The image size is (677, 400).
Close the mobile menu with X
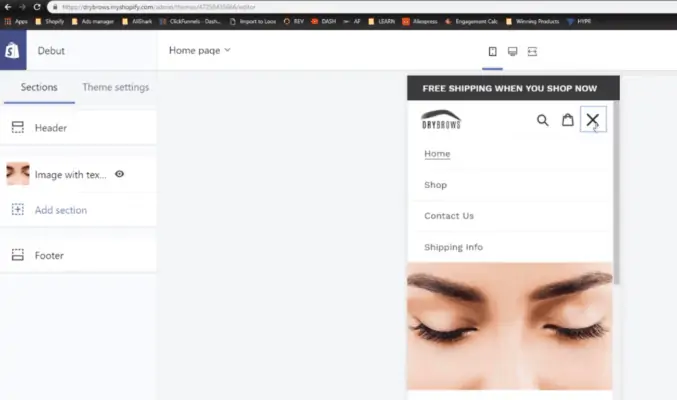coord(593,119)
